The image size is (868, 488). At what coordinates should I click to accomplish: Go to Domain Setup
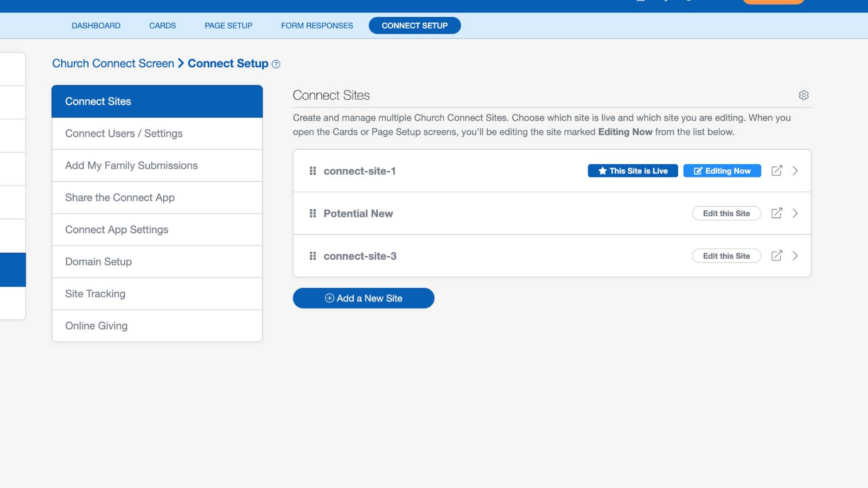click(157, 261)
